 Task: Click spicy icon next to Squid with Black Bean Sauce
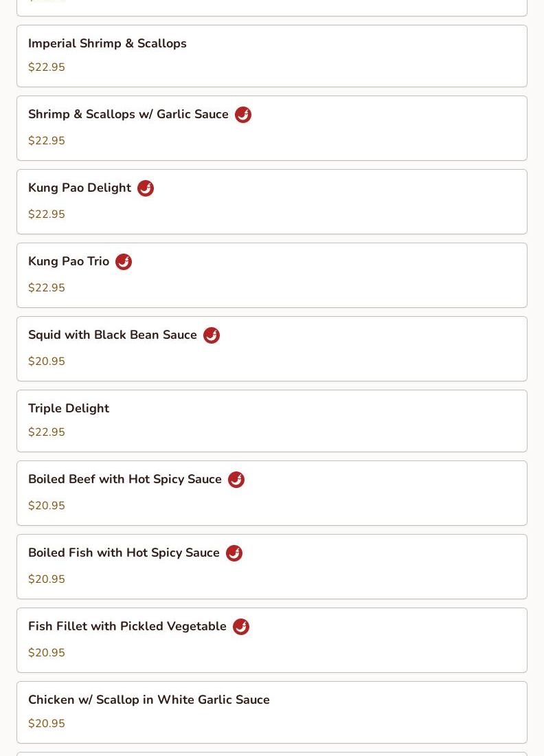tap(212, 335)
